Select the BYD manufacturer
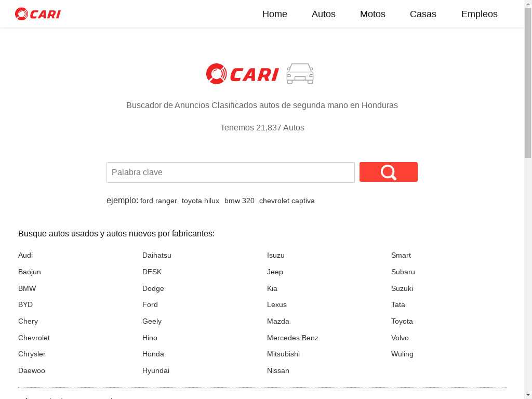This screenshot has height=399, width=532. pos(25,304)
